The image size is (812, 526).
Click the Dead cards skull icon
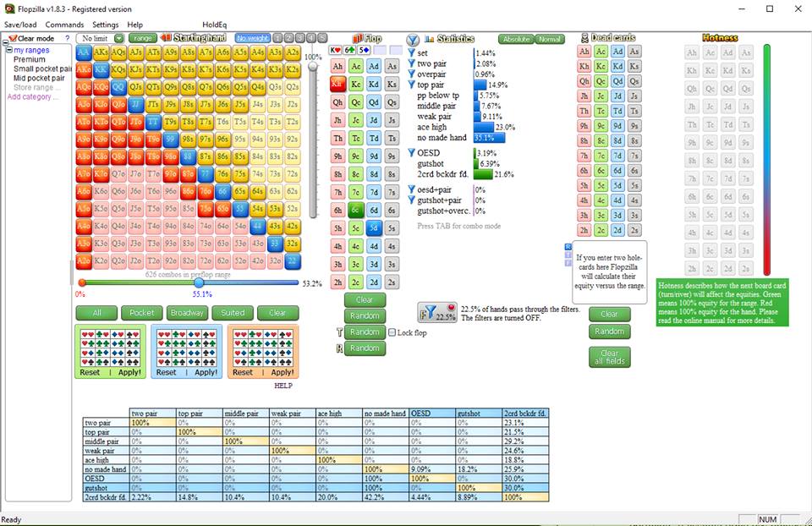[x=584, y=38]
